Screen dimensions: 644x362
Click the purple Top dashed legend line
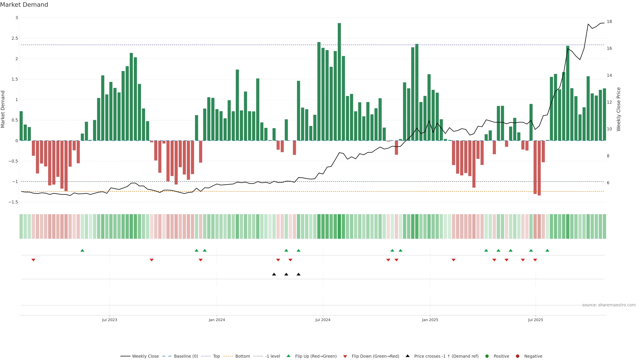point(206,356)
